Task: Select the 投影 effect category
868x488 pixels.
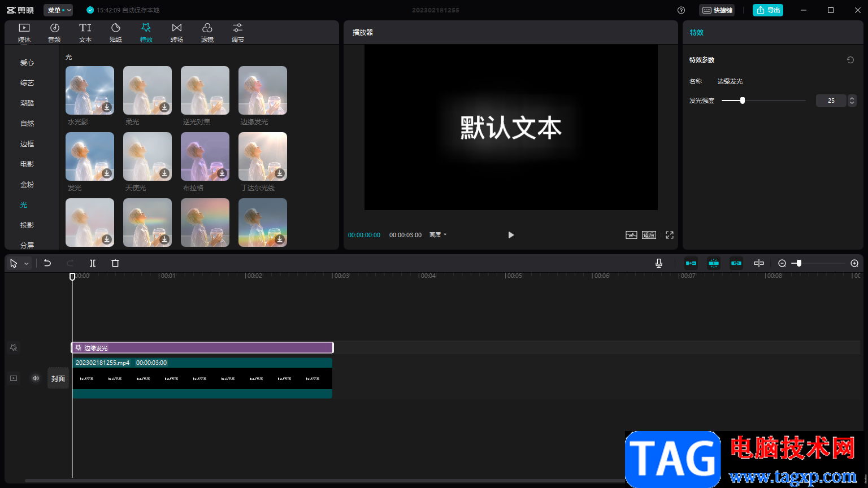Action: coord(27,225)
